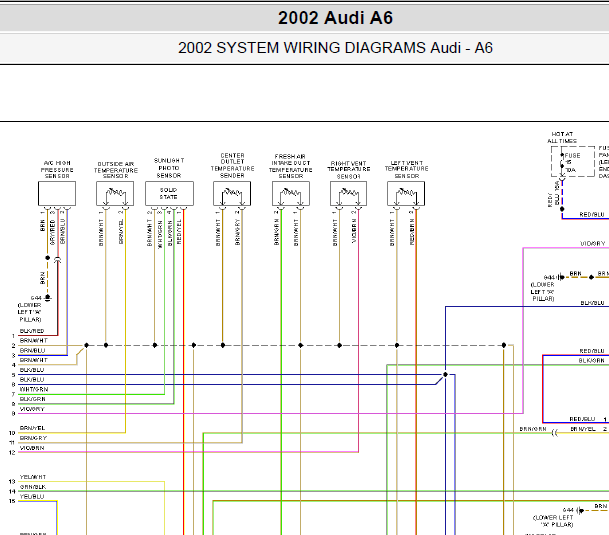Select the Right Vent Temperature Sensor label
Screen dimensions: 609x535
[349, 170]
